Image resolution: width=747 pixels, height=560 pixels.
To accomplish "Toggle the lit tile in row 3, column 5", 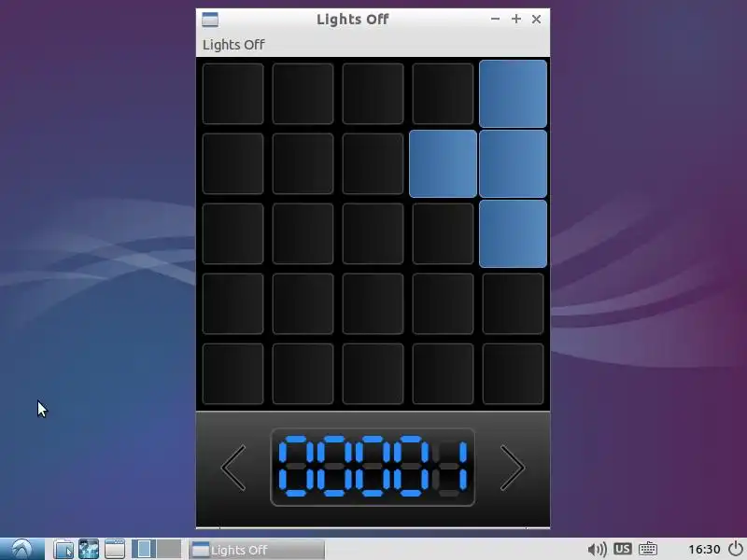I will [x=513, y=234].
